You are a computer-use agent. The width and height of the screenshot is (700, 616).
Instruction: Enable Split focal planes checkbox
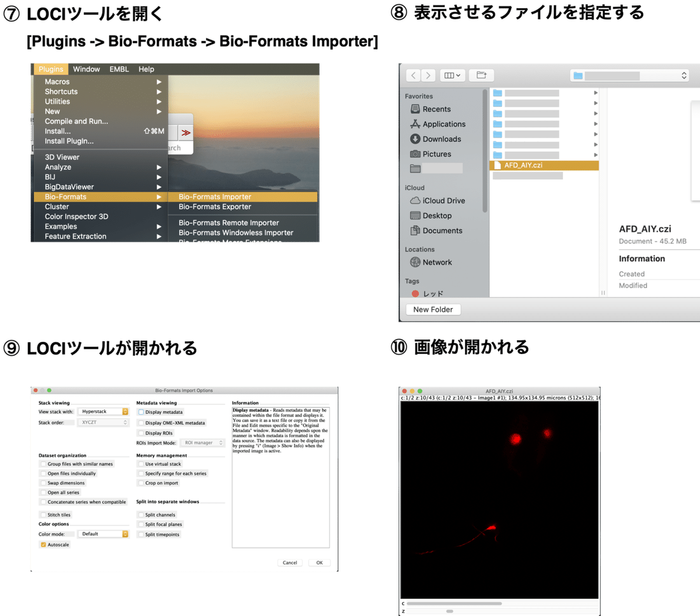[141, 524]
